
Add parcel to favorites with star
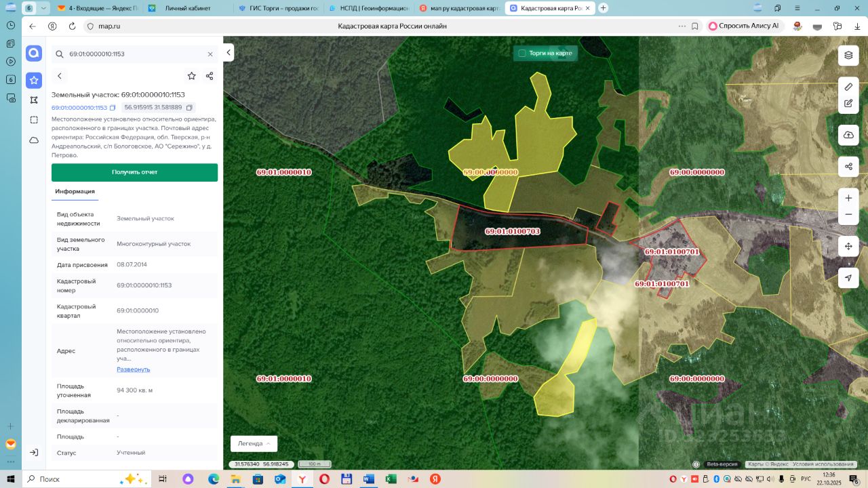(x=192, y=76)
